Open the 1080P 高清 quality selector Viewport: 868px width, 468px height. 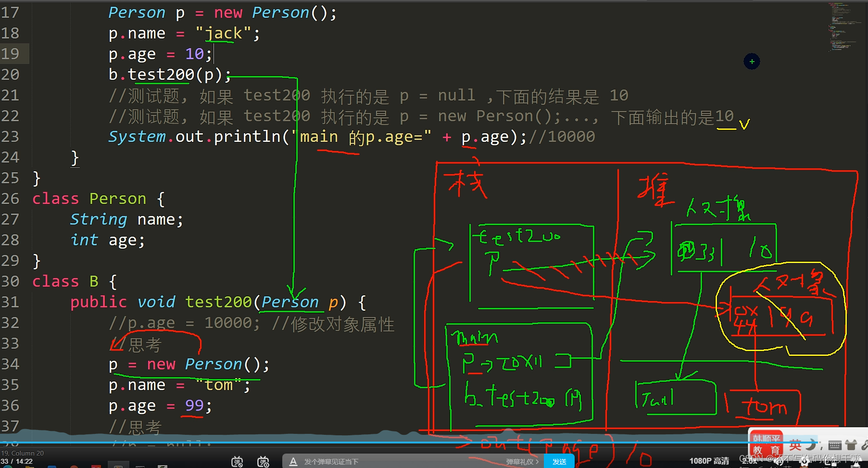click(x=709, y=461)
